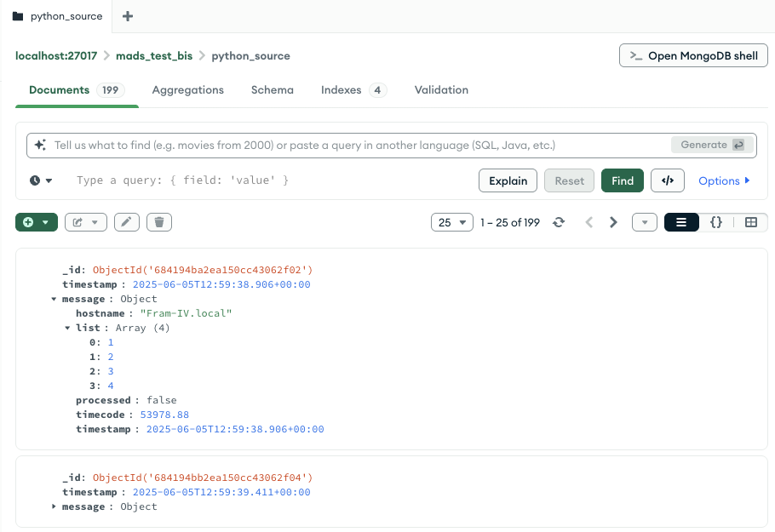Go to next page of results

coord(613,222)
